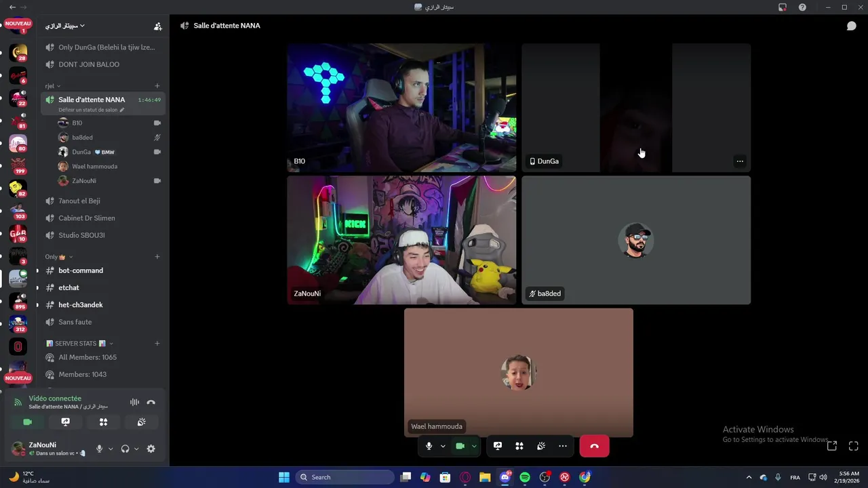Open the server icon with 312 badge
Viewport: 868px width, 488px height.
[18, 324]
